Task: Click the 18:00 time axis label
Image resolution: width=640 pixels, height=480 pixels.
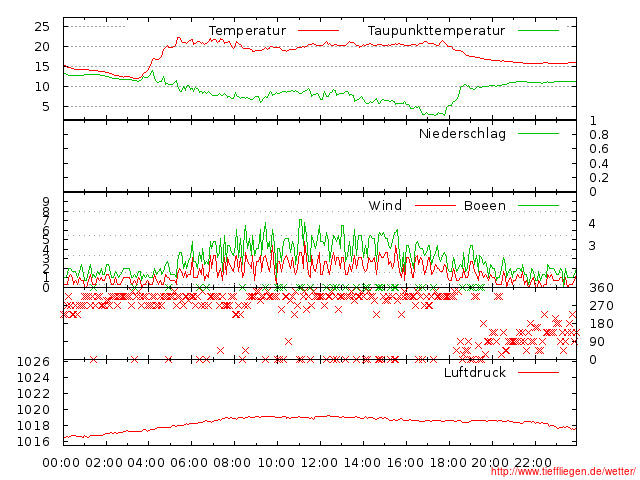Action: (447, 462)
